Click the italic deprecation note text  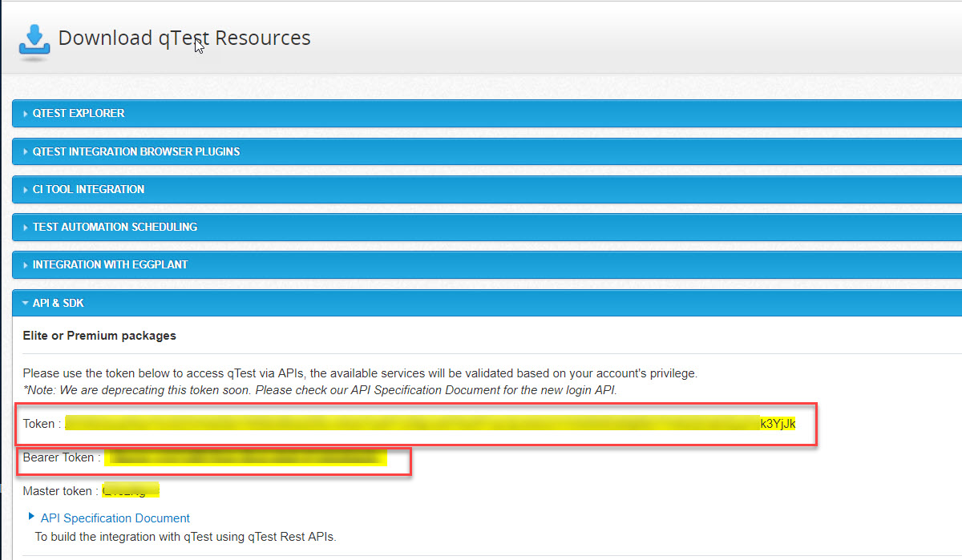(320, 390)
